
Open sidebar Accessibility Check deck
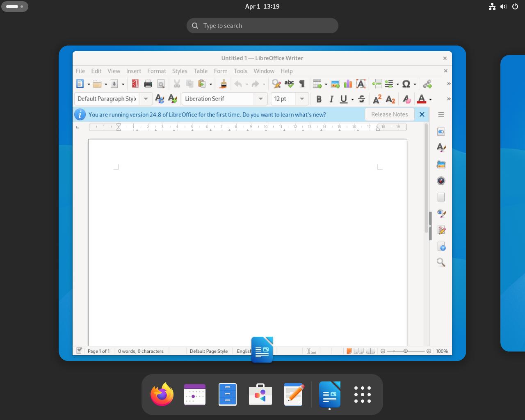point(441,247)
